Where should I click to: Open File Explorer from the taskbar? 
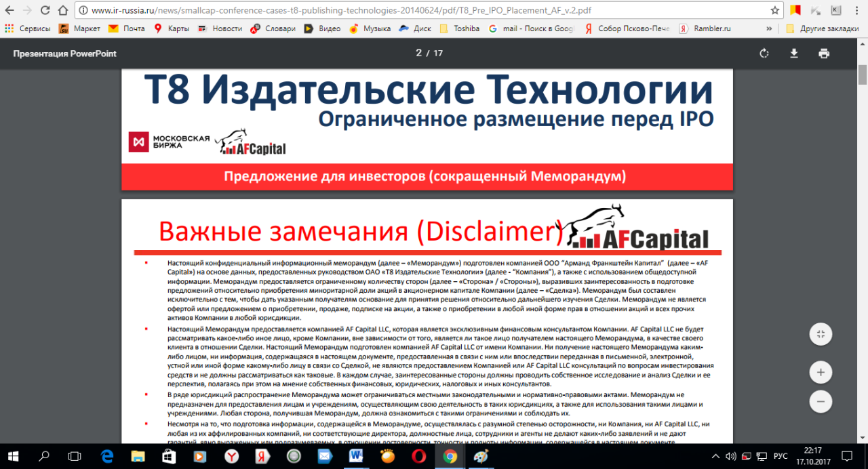138,456
